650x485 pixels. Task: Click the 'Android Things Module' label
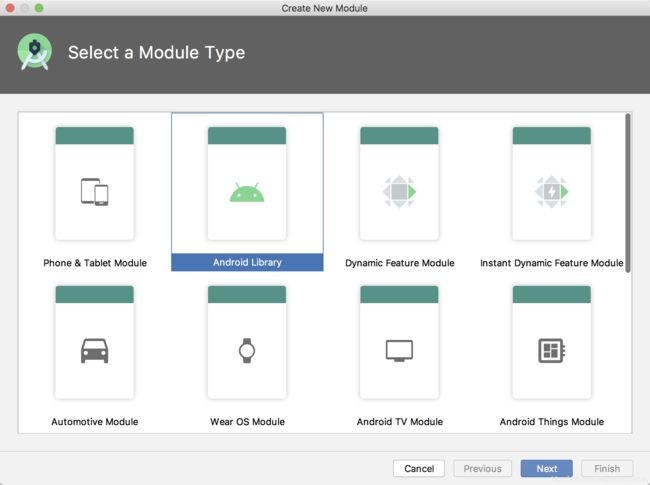[x=551, y=422]
